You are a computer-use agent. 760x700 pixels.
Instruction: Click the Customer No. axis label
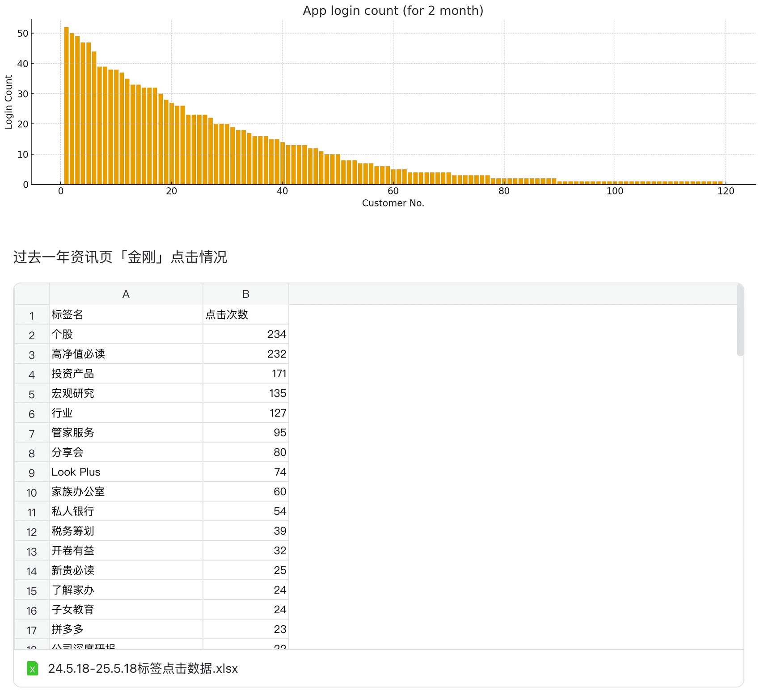tap(393, 203)
